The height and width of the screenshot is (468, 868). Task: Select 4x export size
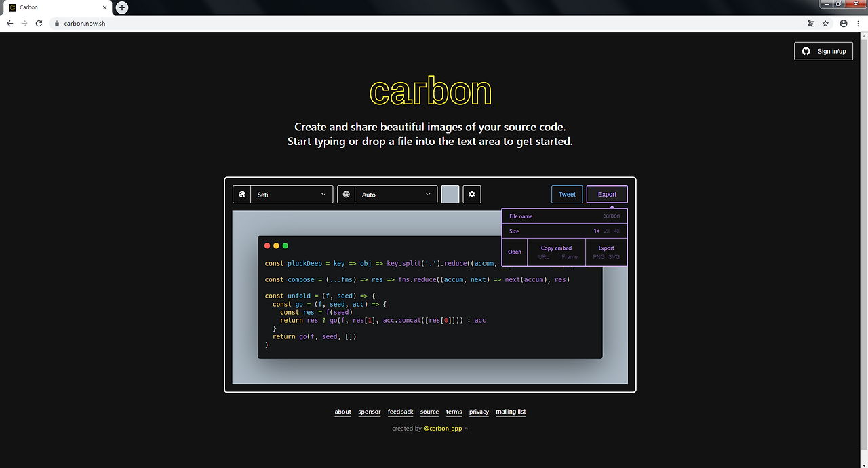click(x=617, y=231)
